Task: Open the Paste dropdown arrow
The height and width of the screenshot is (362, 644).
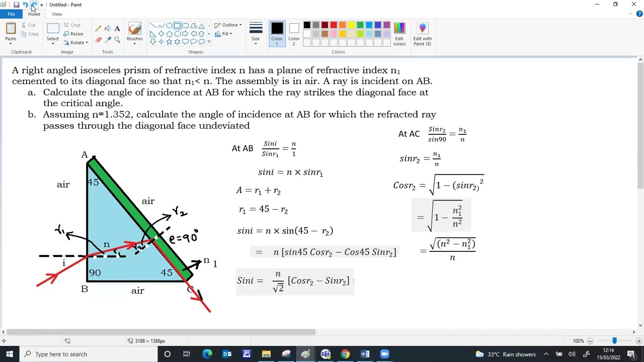Action: pos(11,44)
